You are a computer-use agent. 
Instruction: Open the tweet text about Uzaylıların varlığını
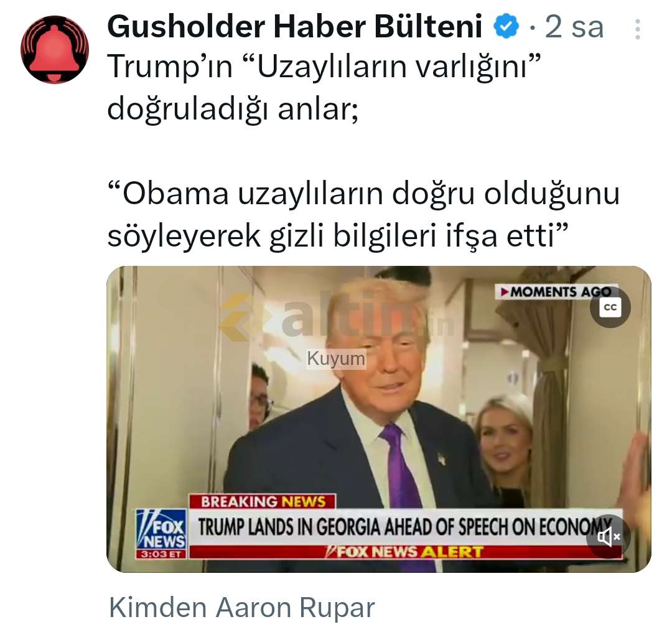point(324,88)
